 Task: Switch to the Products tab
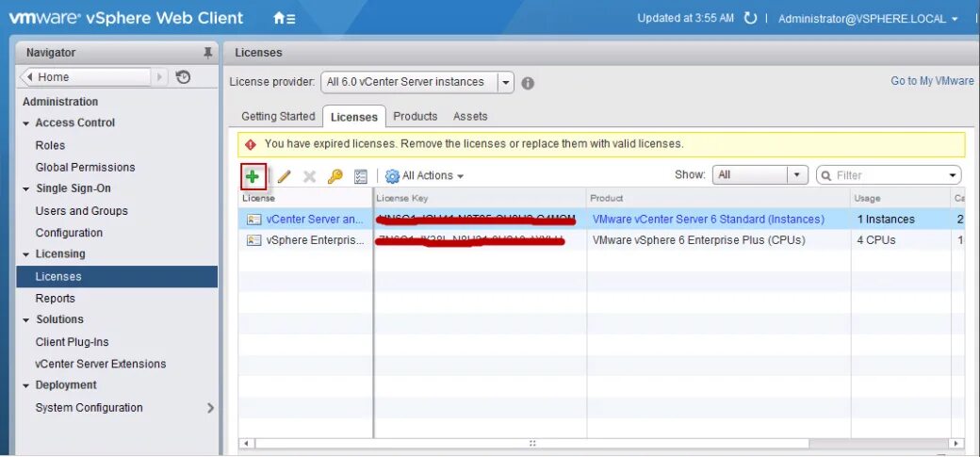pyautogui.click(x=415, y=116)
